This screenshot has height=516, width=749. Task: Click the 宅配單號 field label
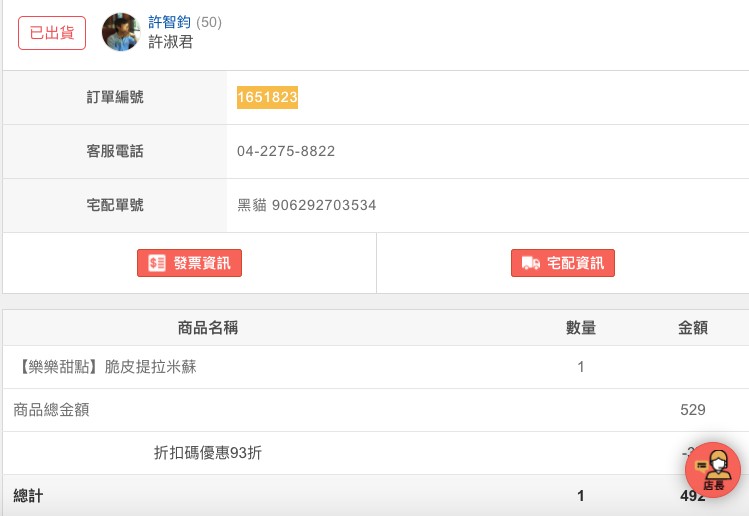(x=115, y=205)
